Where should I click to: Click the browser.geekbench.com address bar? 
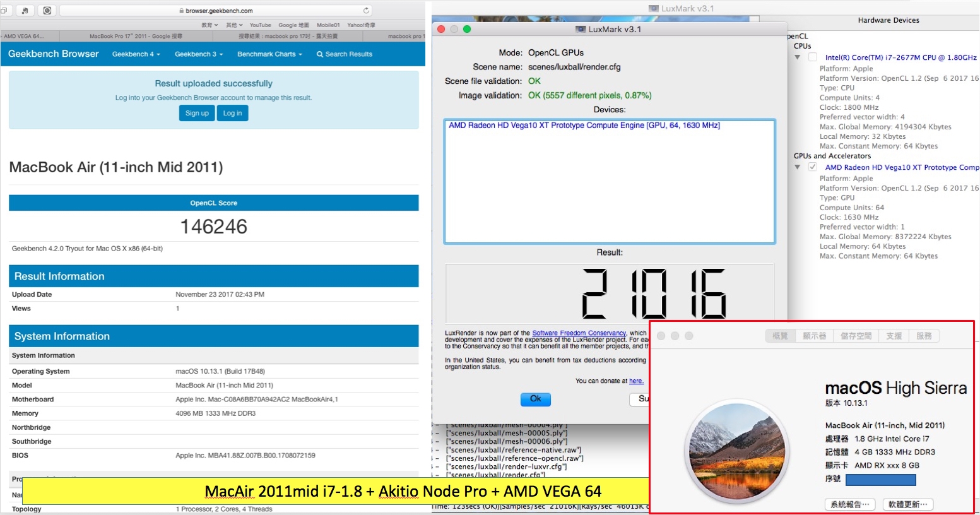point(216,11)
